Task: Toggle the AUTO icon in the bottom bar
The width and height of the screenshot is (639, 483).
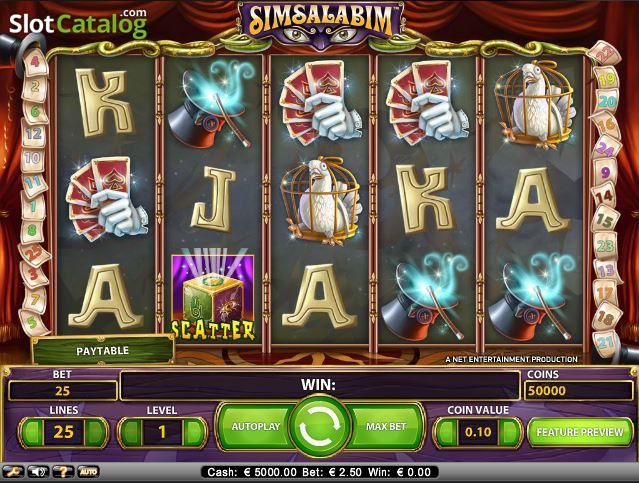Action: click(88, 472)
